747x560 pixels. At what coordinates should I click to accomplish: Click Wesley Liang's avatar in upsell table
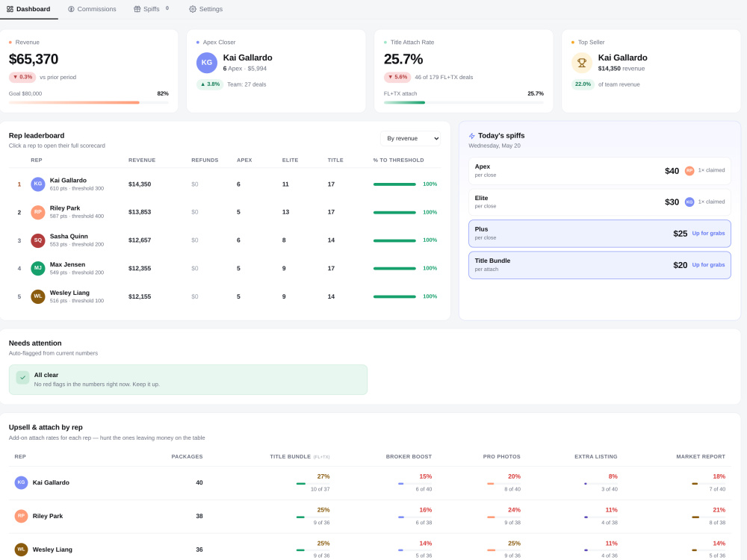point(21,550)
